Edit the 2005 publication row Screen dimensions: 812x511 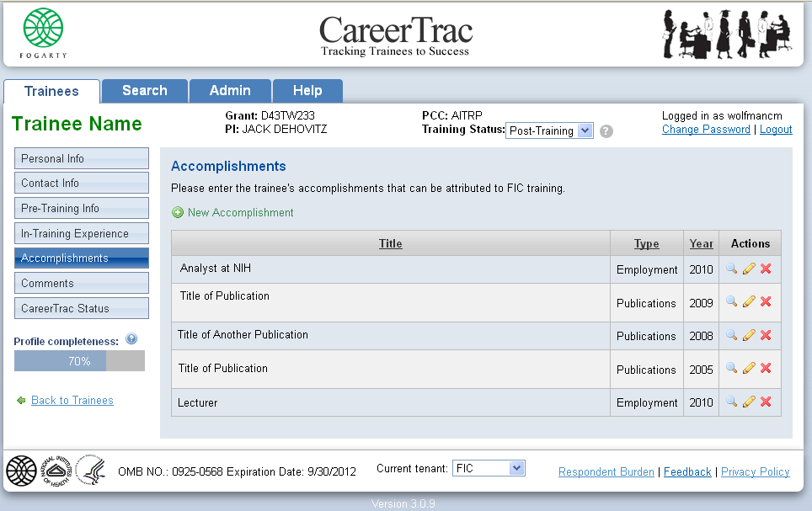pos(749,368)
